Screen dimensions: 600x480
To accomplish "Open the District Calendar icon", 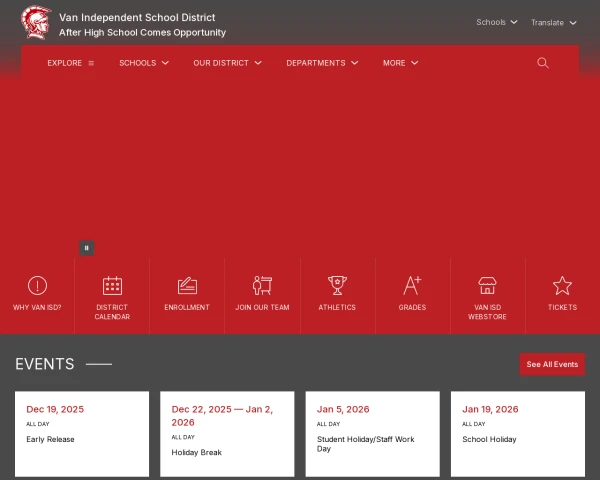I will tap(112, 286).
